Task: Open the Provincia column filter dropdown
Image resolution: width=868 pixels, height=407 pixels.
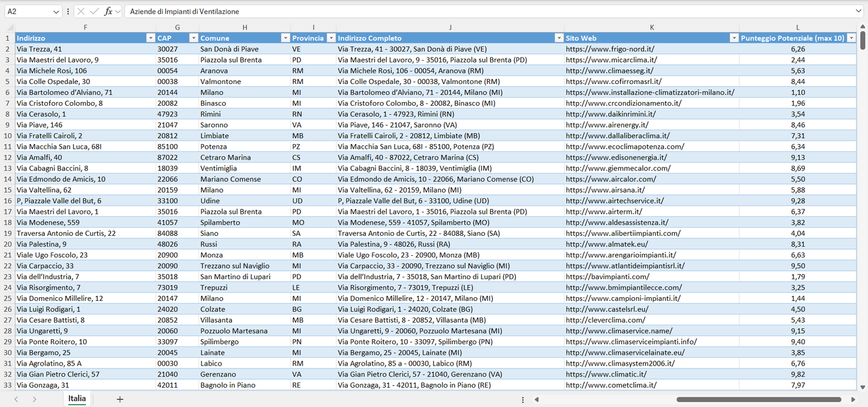Action: click(x=330, y=38)
